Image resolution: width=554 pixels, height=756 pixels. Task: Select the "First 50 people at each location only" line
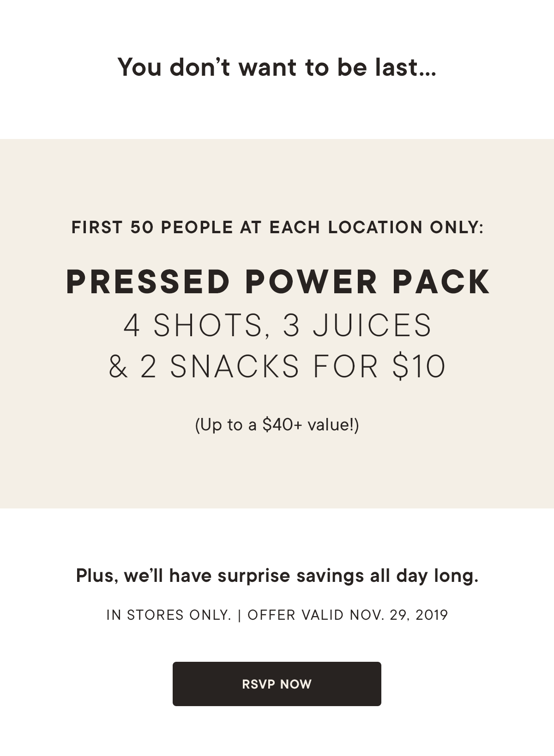pos(277,227)
